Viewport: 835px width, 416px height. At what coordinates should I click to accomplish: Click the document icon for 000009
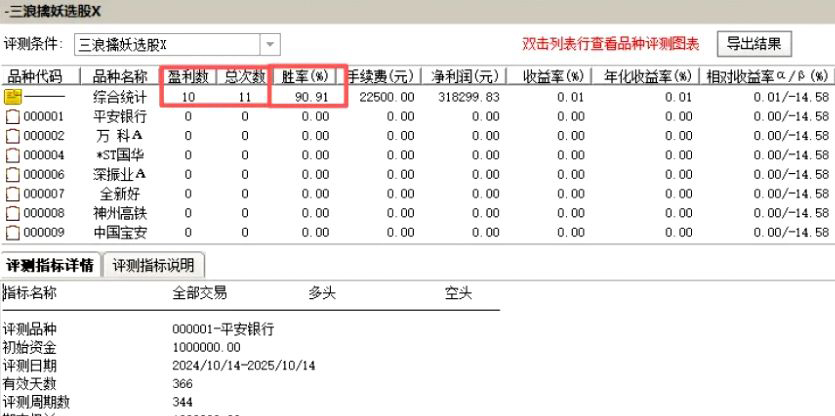point(13,233)
